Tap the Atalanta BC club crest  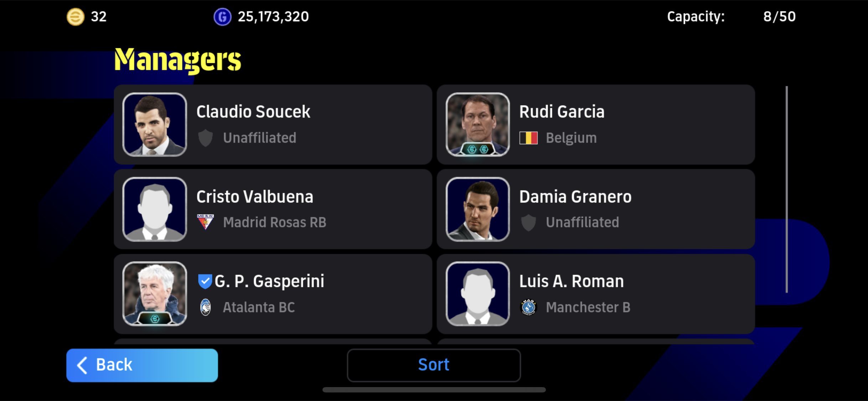(206, 307)
